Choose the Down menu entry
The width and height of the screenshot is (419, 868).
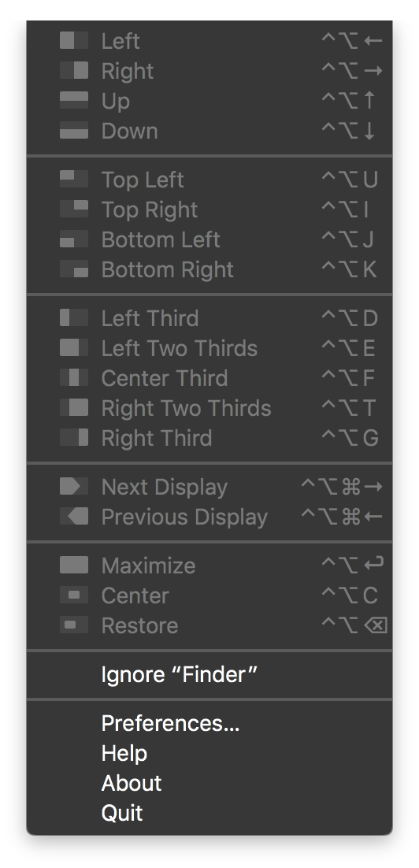pyautogui.click(x=209, y=131)
